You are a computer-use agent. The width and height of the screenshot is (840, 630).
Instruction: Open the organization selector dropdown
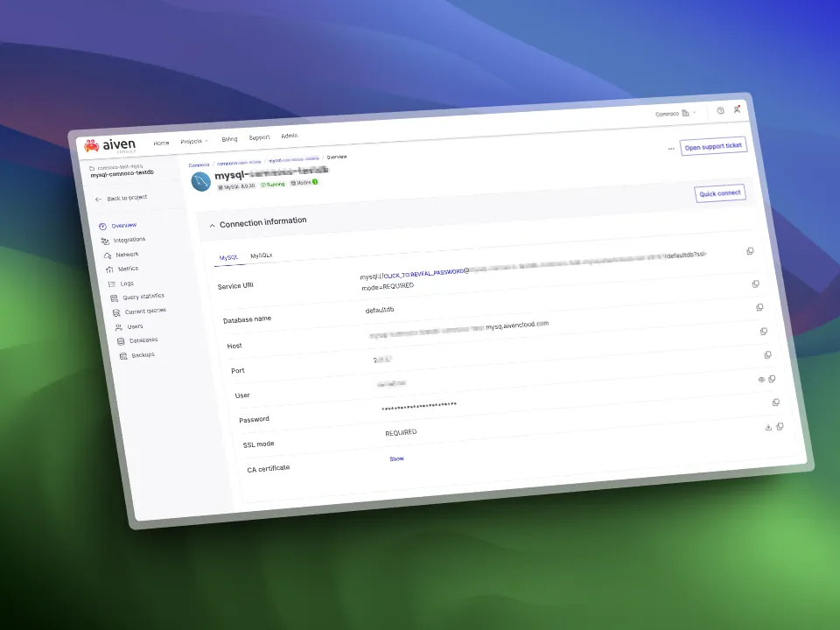coord(676,113)
